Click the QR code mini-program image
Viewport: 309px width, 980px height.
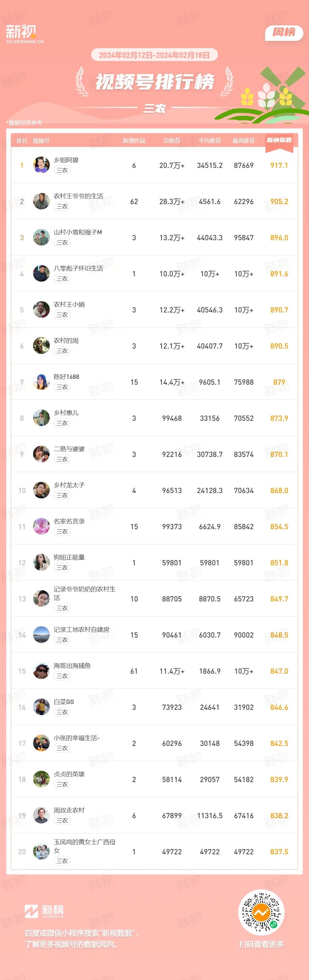pyautogui.click(x=261, y=912)
